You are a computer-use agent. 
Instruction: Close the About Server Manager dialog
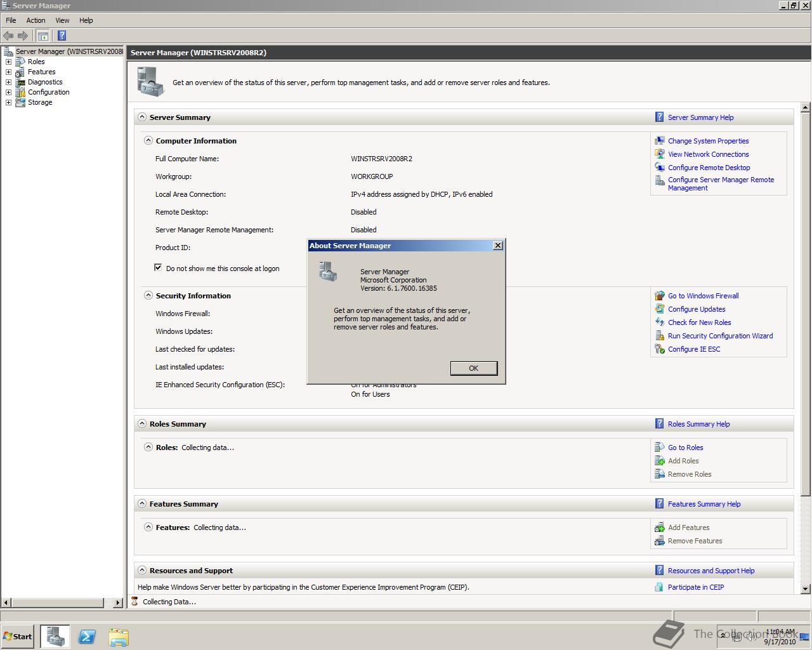498,245
